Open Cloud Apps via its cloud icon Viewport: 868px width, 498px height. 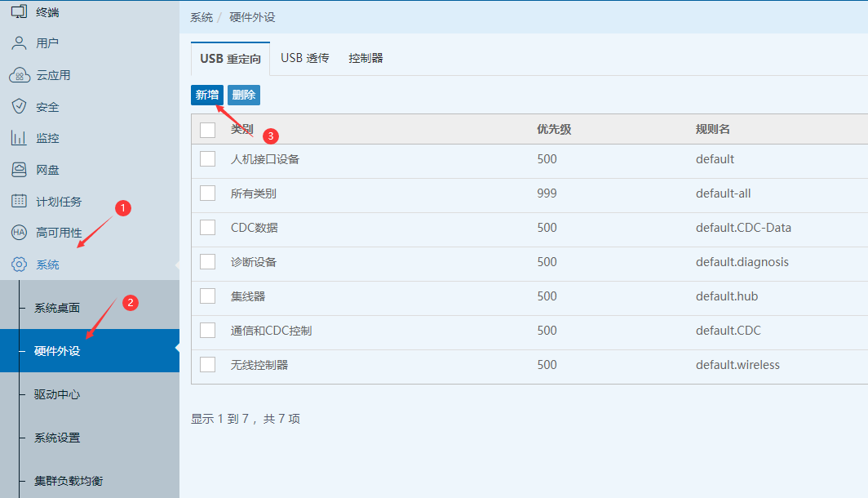pyautogui.click(x=19, y=75)
